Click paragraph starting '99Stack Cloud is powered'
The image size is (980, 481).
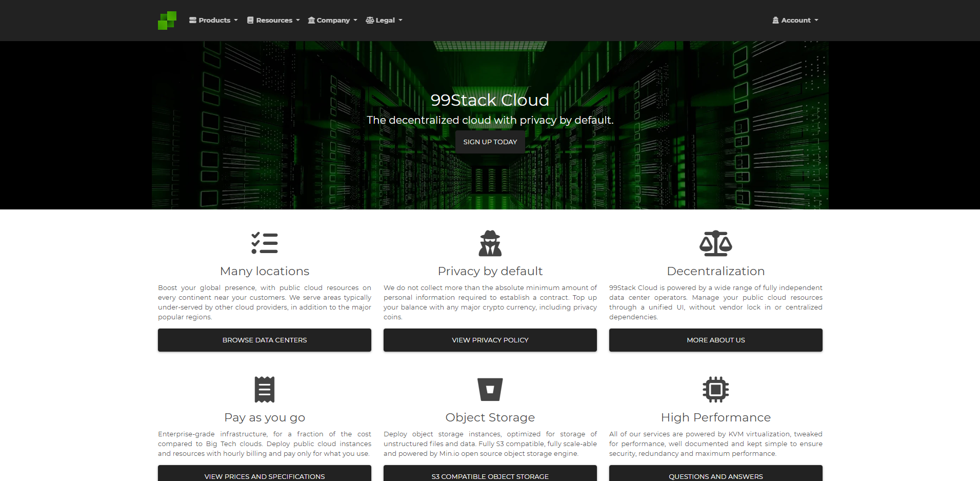[x=716, y=302]
